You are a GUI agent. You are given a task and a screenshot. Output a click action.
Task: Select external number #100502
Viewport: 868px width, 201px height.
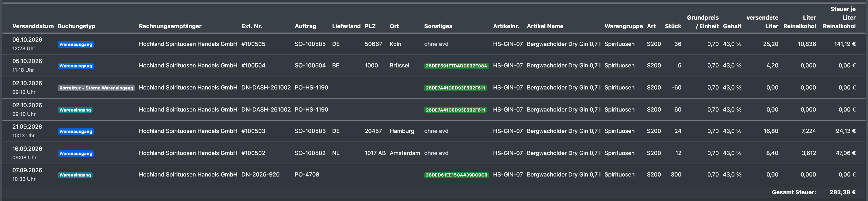[x=253, y=153]
